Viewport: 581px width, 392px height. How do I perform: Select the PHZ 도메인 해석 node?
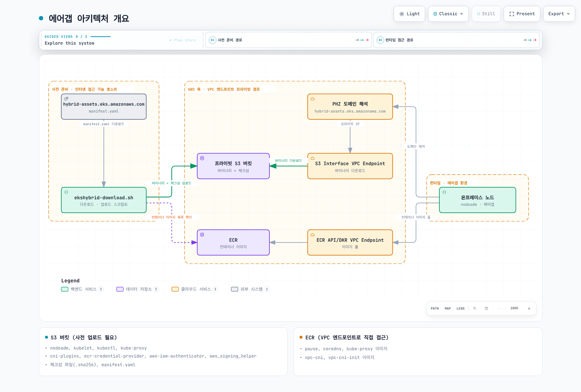350,107
